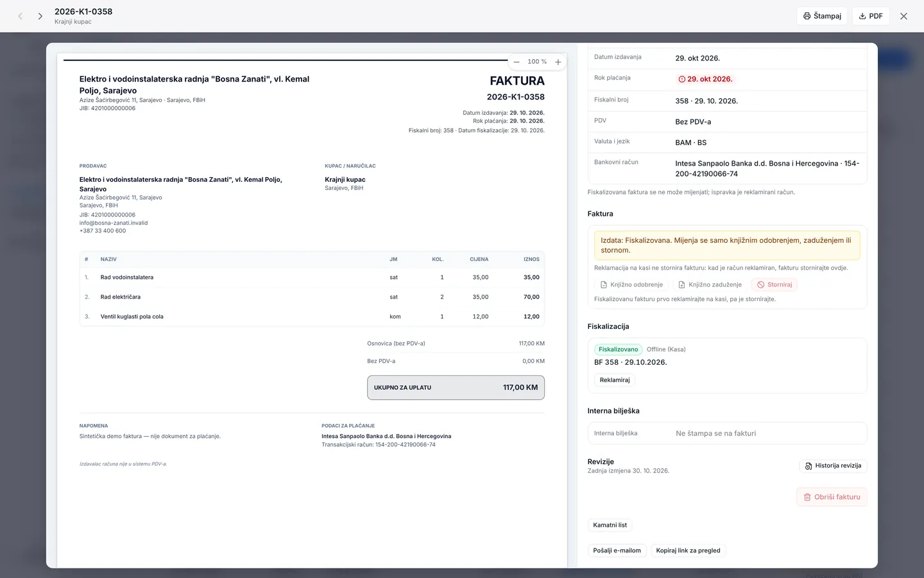Screen dimensions: 924x578
Task: Copy the preview link (Kopiraj link za pregled)
Action: point(688,550)
